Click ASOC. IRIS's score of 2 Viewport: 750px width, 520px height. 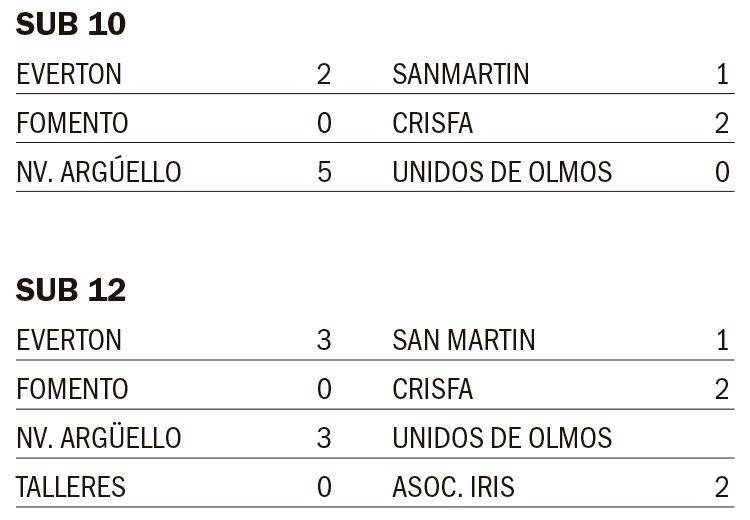[x=722, y=487]
